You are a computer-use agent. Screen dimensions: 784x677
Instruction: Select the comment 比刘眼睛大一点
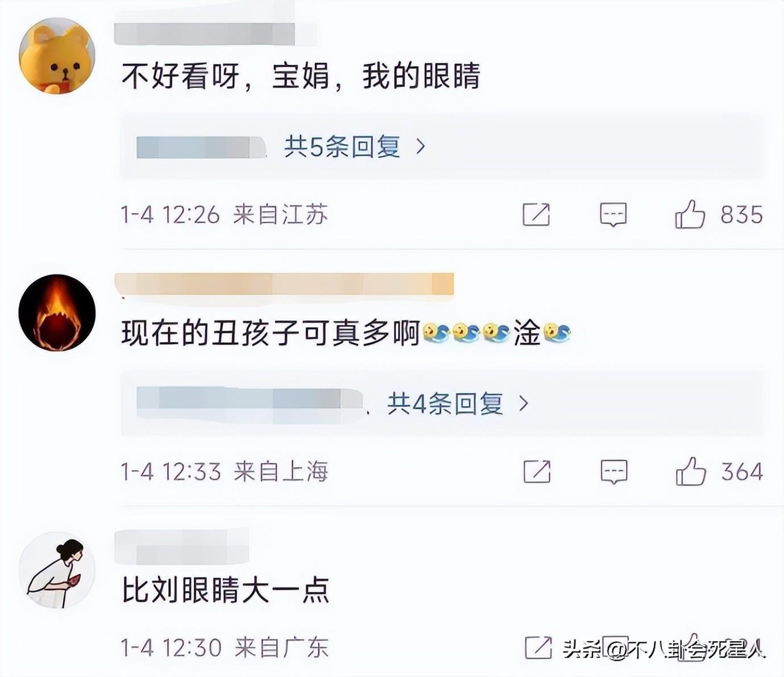click(x=226, y=590)
